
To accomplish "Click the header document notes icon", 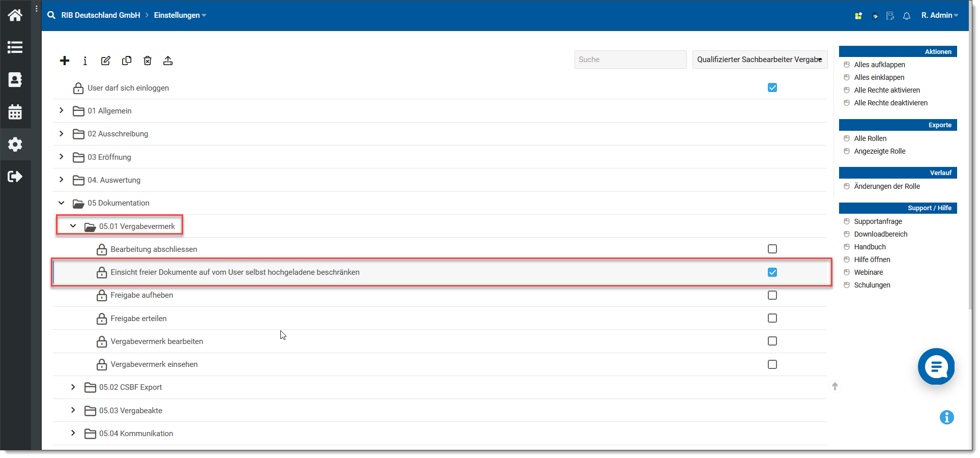I will click(x=890, y=16).
